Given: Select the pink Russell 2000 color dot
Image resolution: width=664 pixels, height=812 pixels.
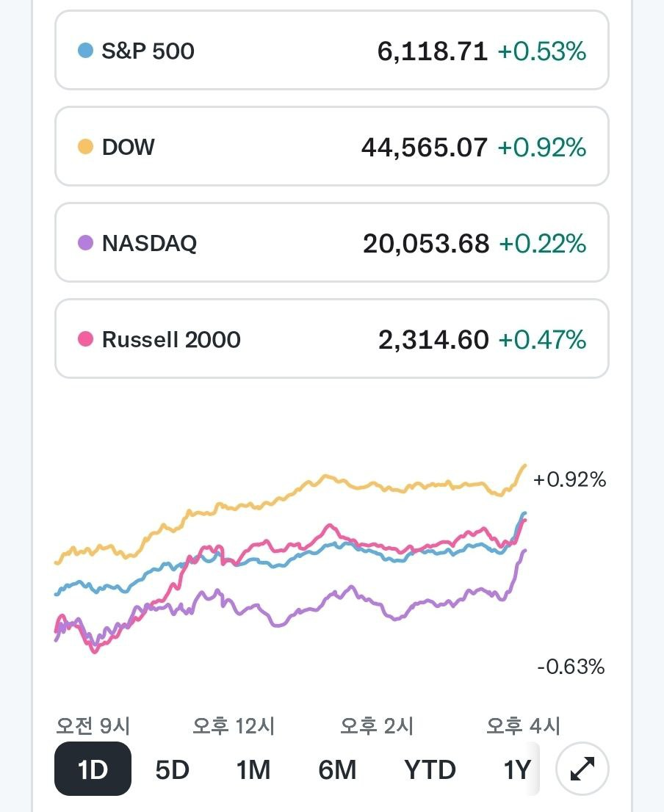Looking at the screenshot, I should click(85, 339).
